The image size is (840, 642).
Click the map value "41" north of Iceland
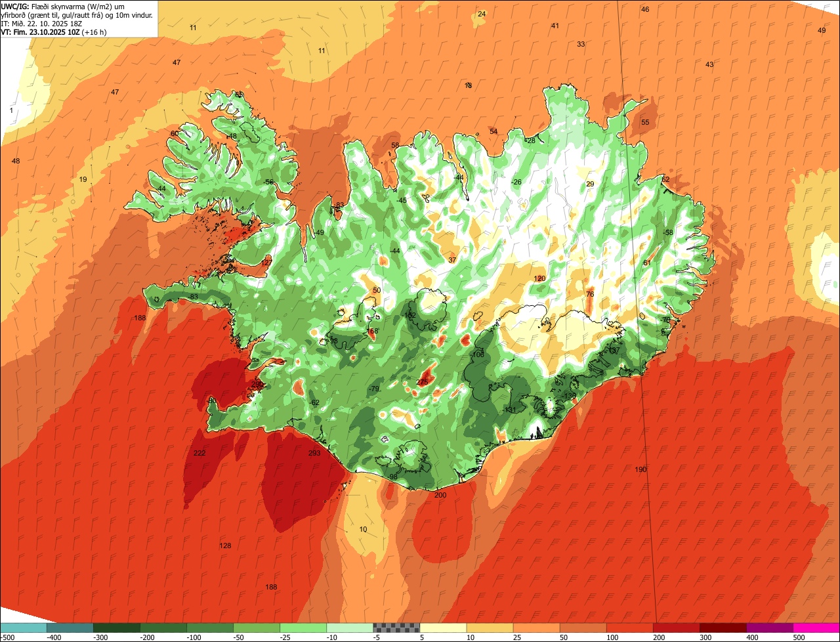tap(555, 26)
